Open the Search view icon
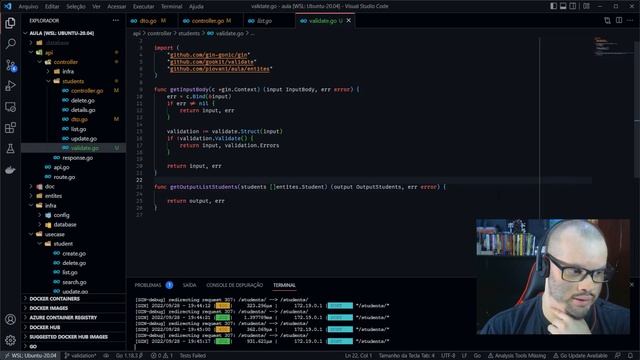 click(10, 44)
